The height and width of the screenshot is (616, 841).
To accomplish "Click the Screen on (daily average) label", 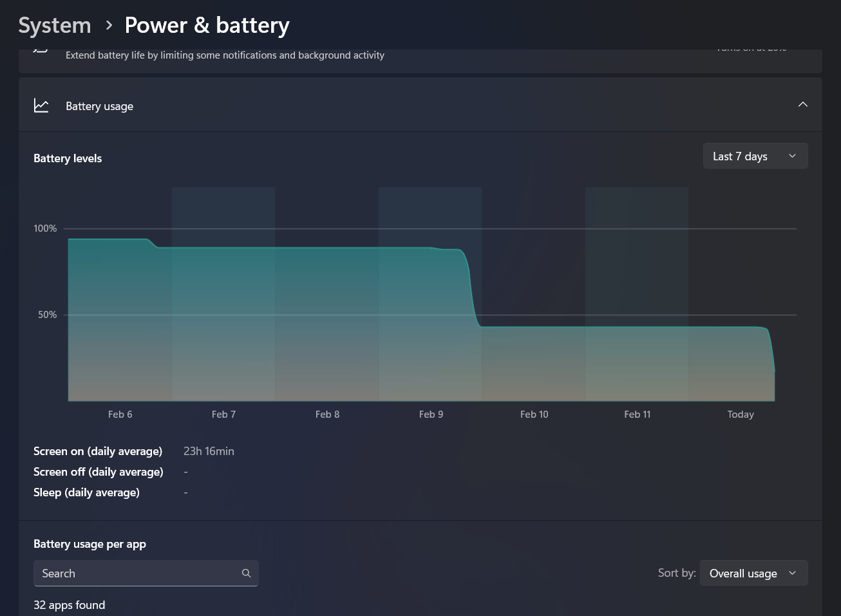I will (98, 451).
